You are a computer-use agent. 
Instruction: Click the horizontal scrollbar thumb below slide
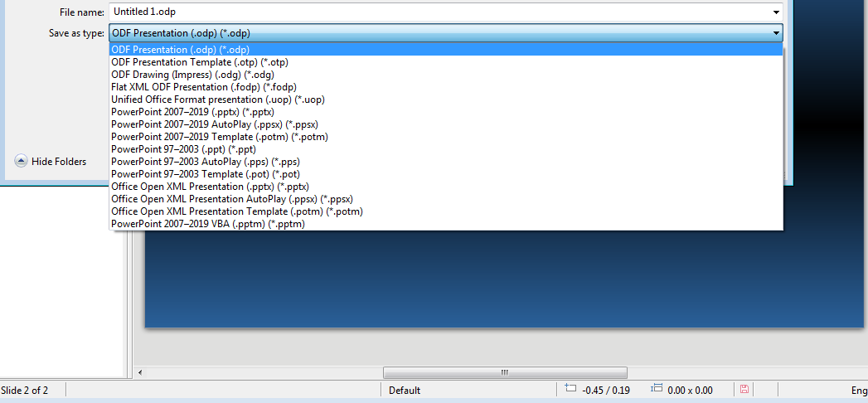click(x=505, y=372)
